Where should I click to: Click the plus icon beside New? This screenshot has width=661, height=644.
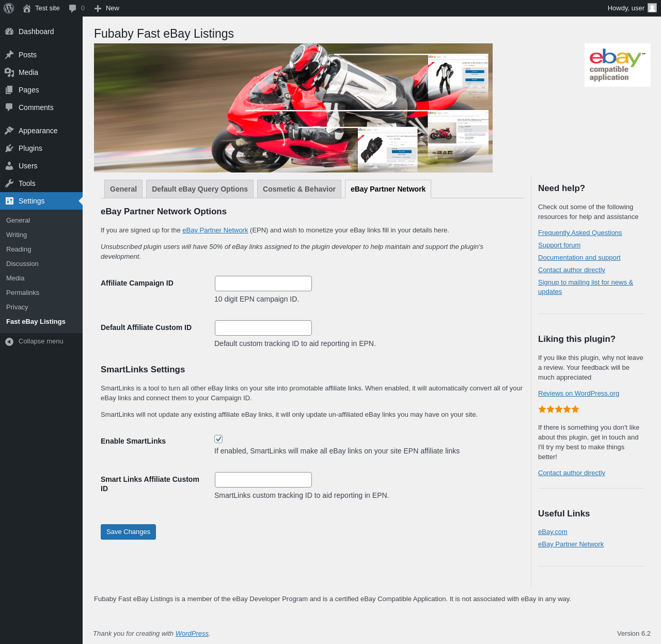point(98,8)
